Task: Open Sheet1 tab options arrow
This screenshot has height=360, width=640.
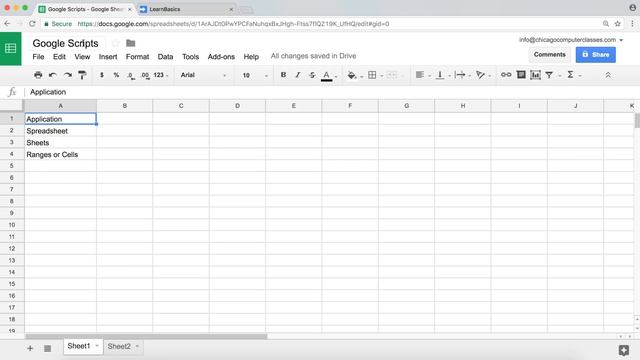Action: [x=97, y=346]
